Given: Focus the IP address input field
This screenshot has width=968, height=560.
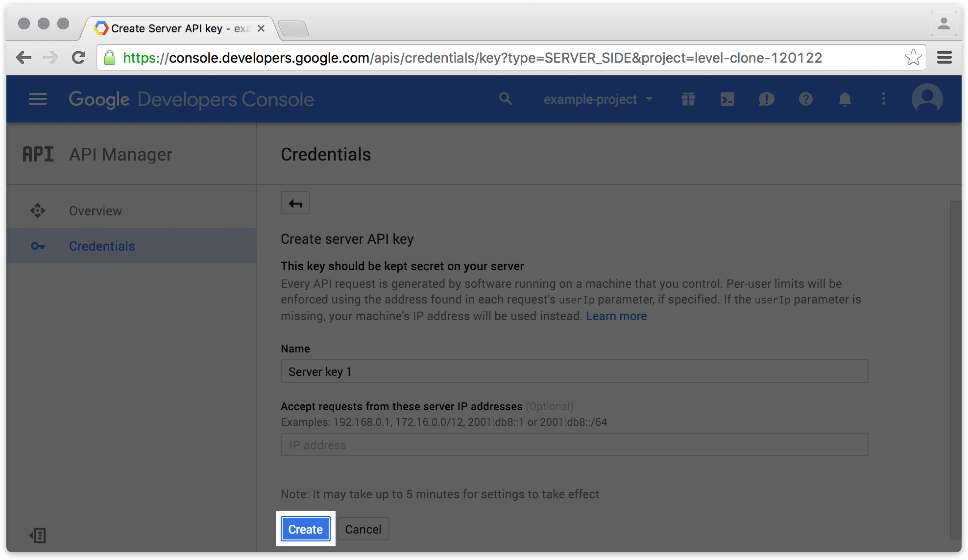Looking at the screenshot, I should coord(574,445).
